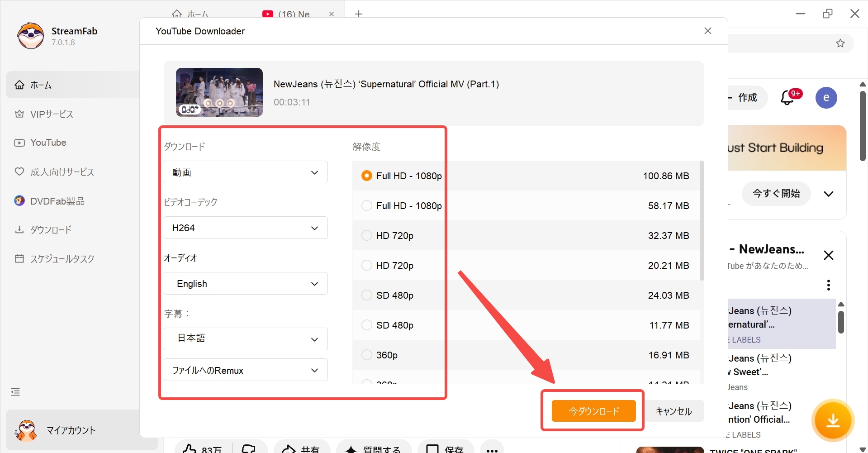Close the NewJeans playlist panel

pyautogui.click(x=829, y=255)
